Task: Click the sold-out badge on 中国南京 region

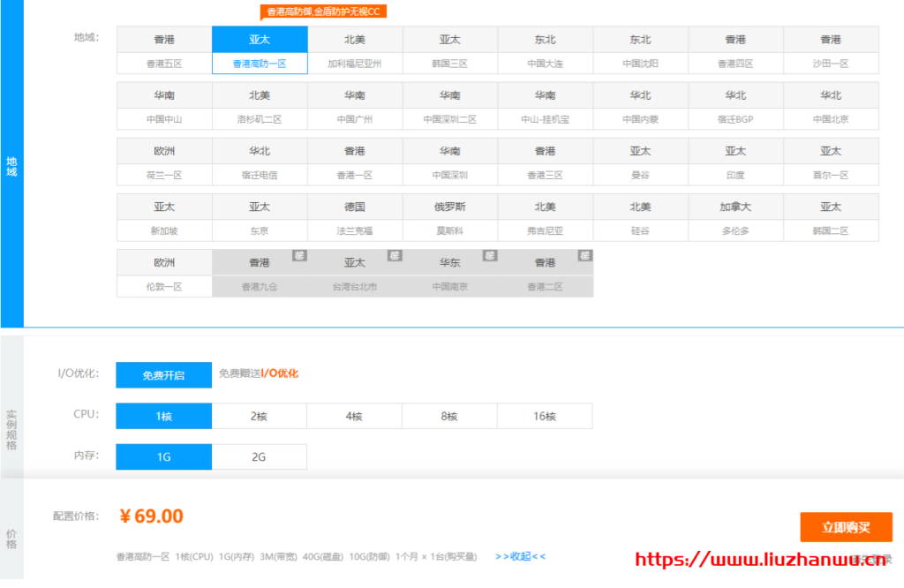Action: [490, 255]
